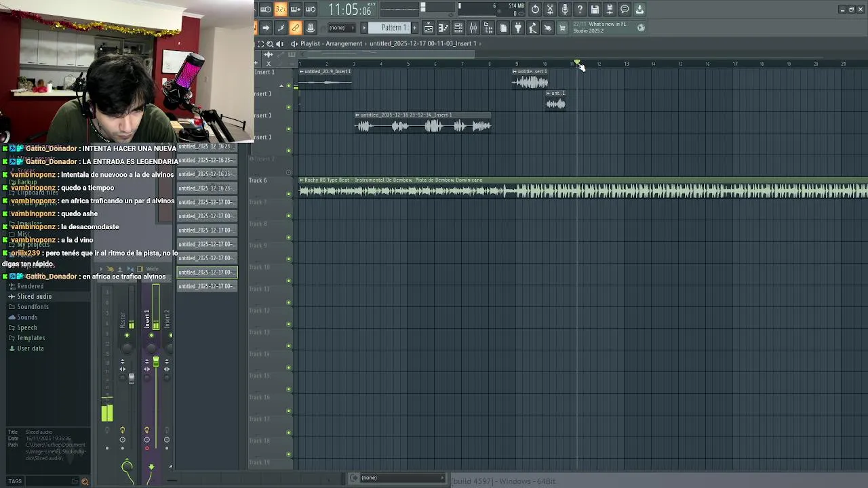Toggle the countdown-before-recording 3-2-1 button
The image size is (868, 488).
point(280,9)
